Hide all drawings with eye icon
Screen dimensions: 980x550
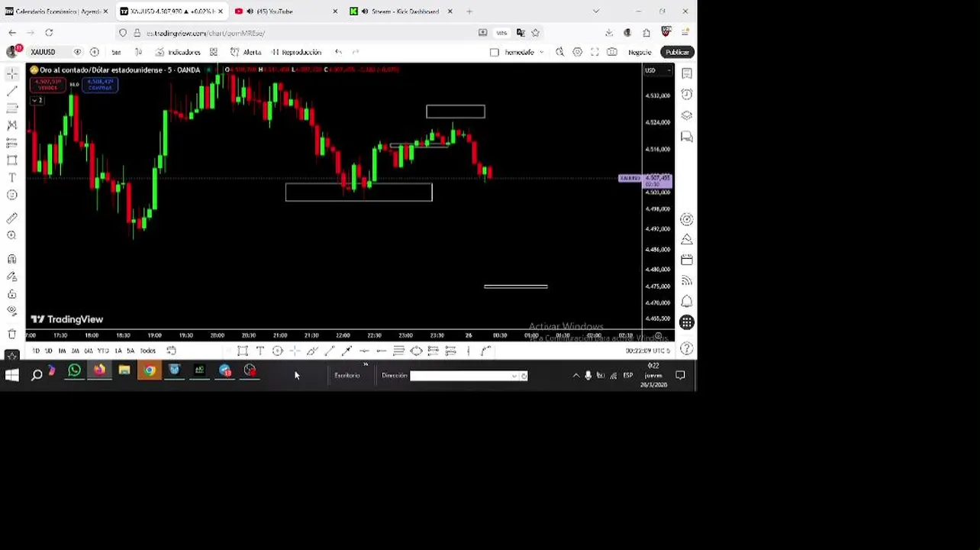pos(12,311)
